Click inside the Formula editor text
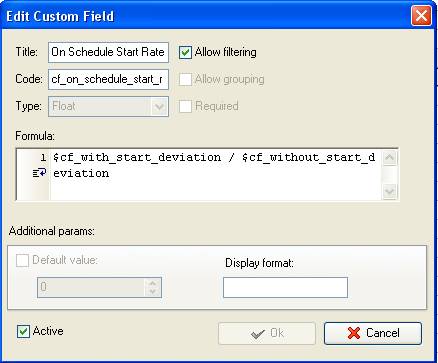Viewport: 438px width, 363px height. tap(215, 175)
